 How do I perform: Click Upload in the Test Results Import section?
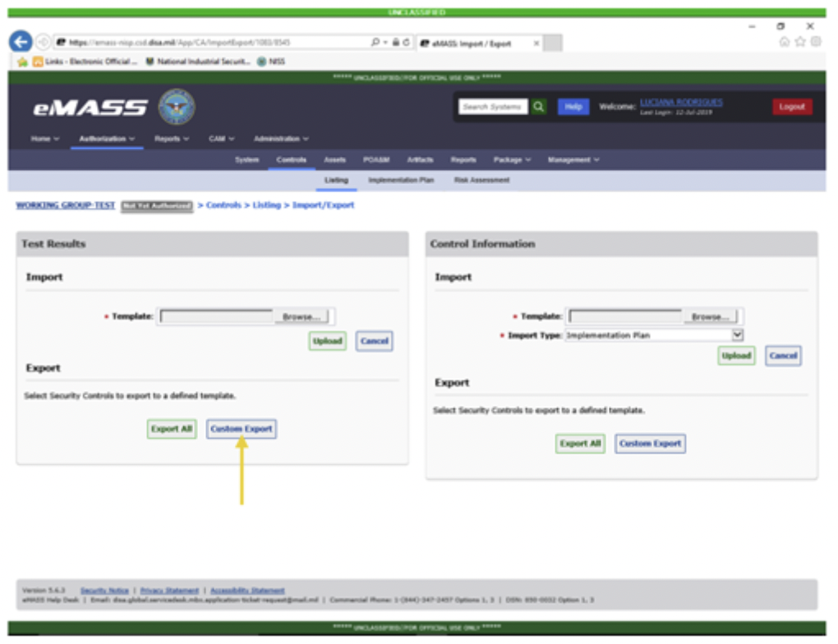tap(327, 341)
